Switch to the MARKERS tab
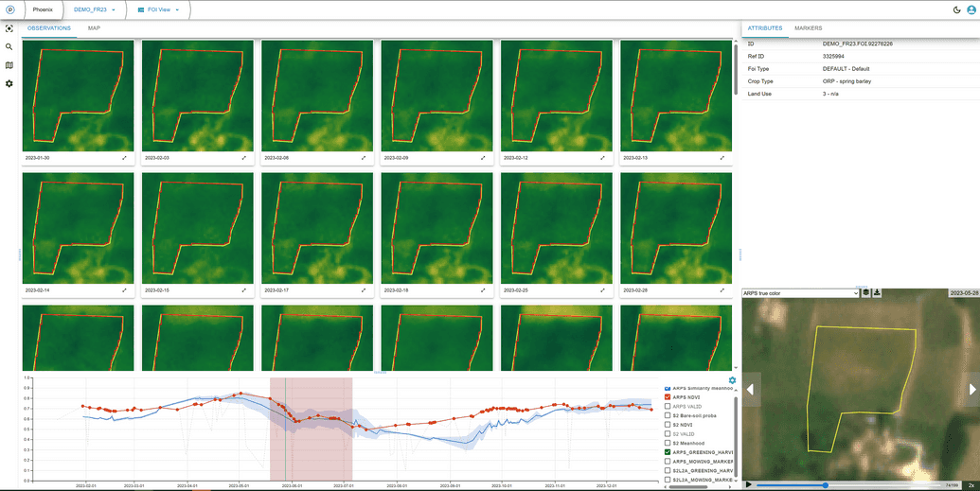This screenshot has width=980, height=491. (x=808, y=28)
